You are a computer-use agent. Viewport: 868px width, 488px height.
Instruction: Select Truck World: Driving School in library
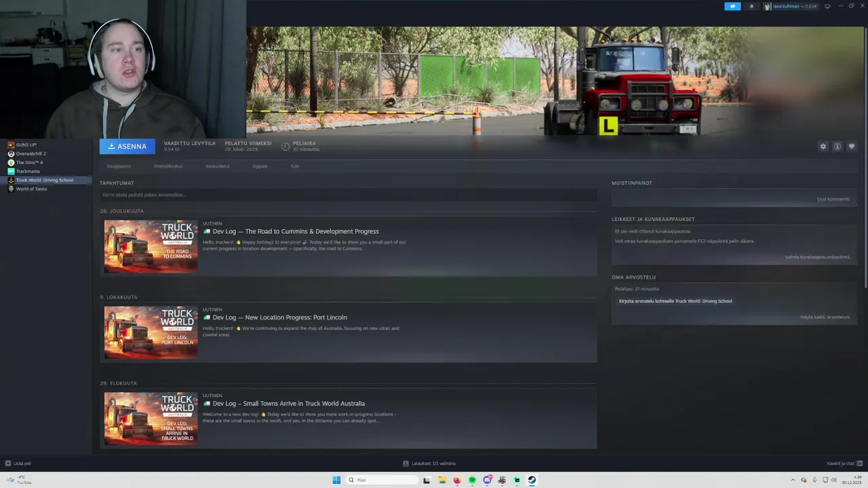(x=46, y=180)
